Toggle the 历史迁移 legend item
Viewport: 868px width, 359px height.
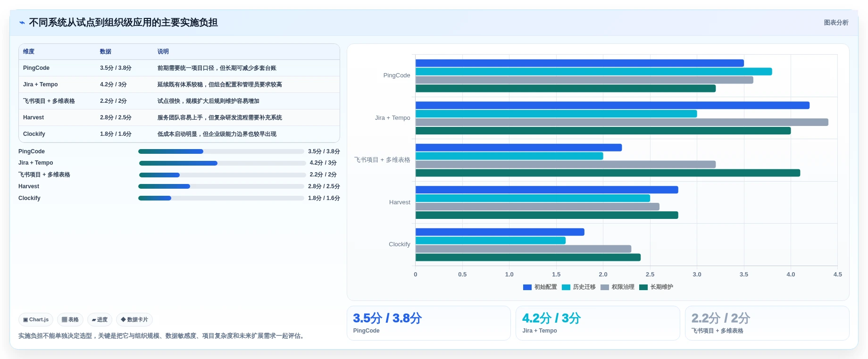(579, 287)
